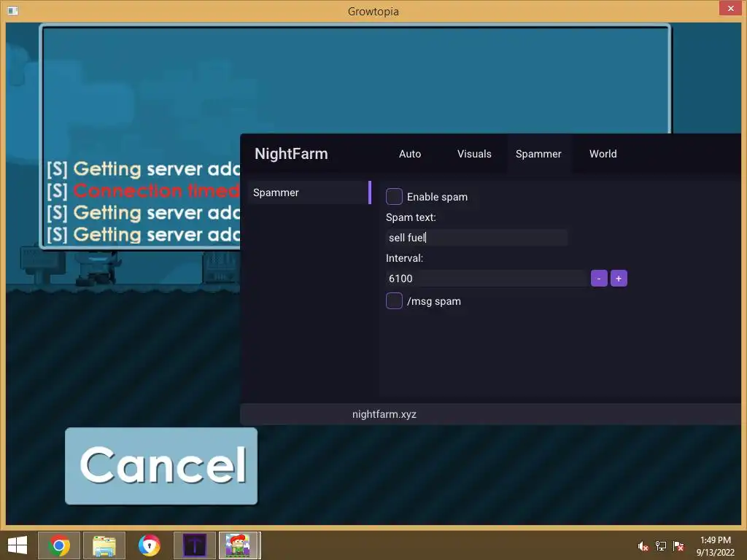The width and height of the screenshot is (747, 560).
Task: Click the Interval label
Action: point(404,258)
